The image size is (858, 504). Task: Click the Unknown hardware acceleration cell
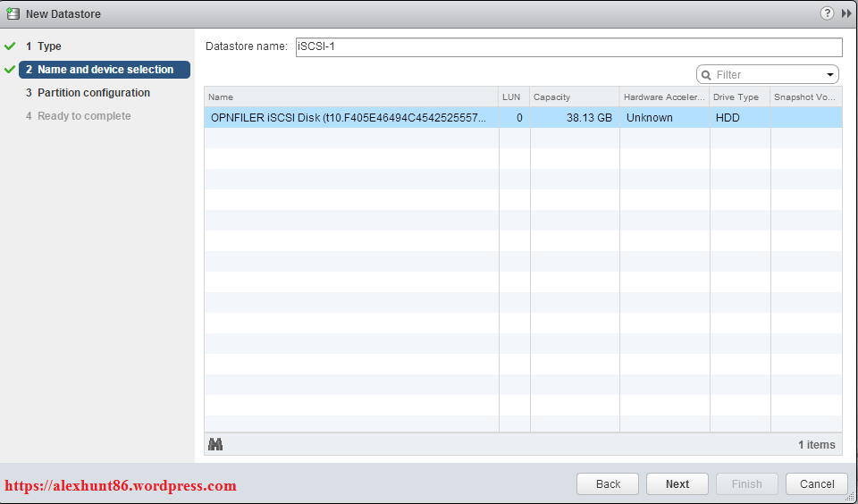point(665,118)
